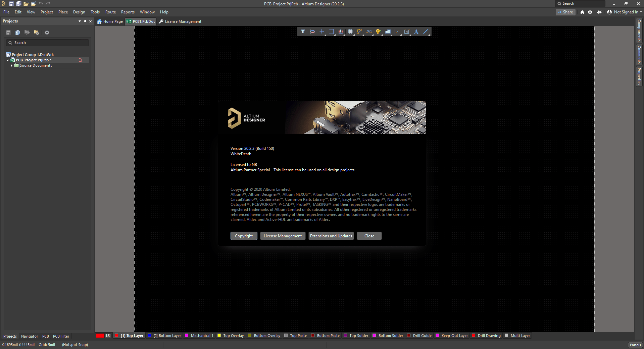
Task: Click the Selection Filter funnel icon
Action: pyautogui.click(x=303, y=32)
